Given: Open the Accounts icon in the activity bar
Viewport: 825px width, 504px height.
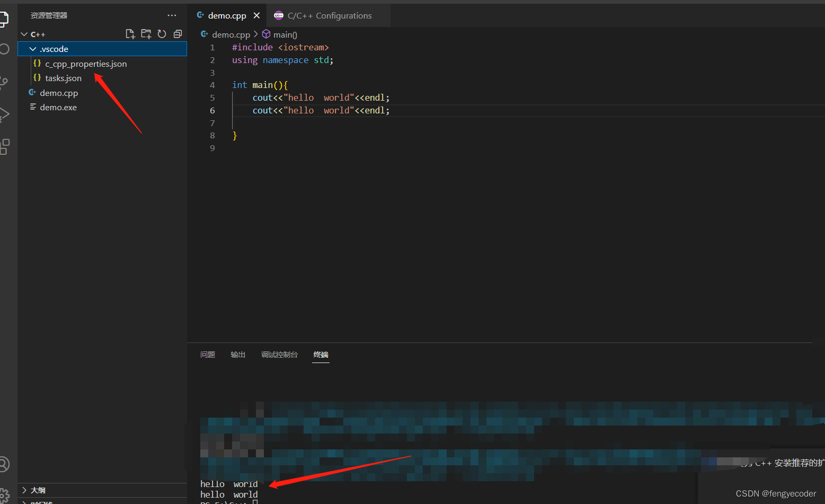Looking at the screenshot, I should [4, 464].
